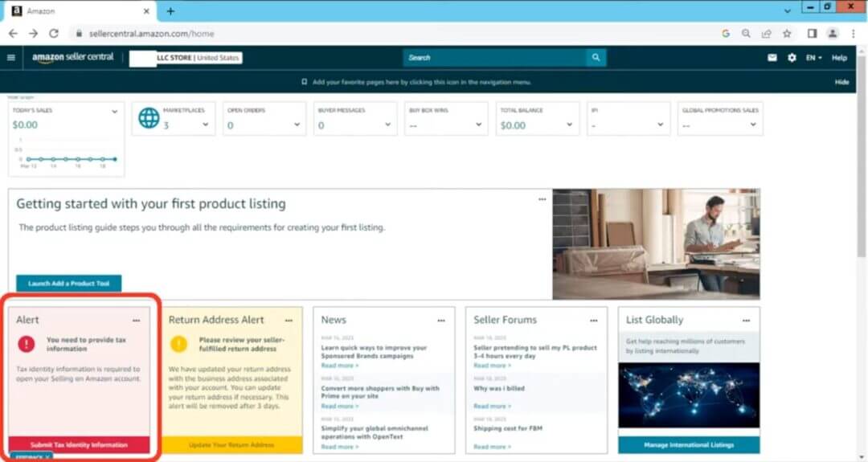Expand the Today's Sales dropdown
Screen dimensions: 868x462
(115, 111)
